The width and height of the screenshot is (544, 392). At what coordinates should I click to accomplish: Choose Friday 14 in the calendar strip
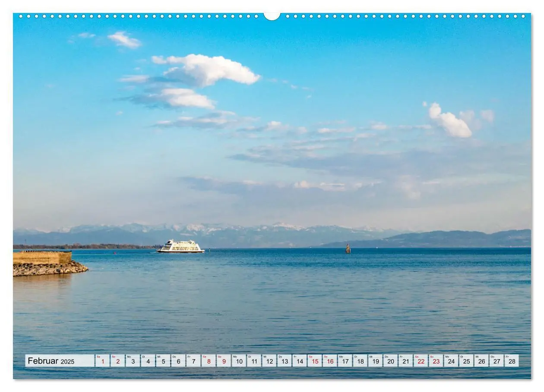(x=299, y=361)
